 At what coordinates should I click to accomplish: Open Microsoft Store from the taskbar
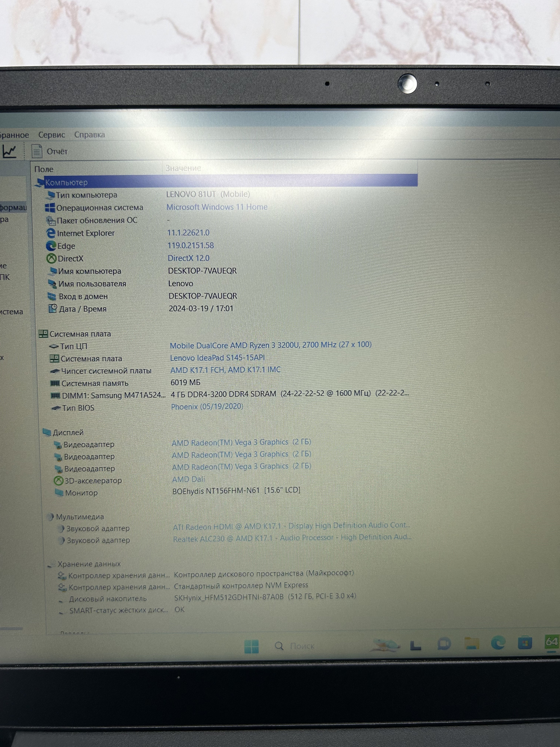coord(525,642)
